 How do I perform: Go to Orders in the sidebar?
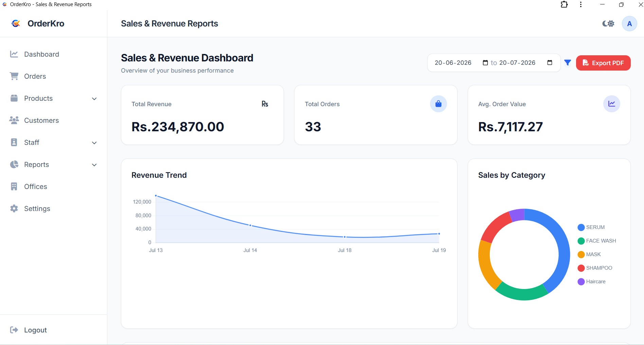[53, 76]
